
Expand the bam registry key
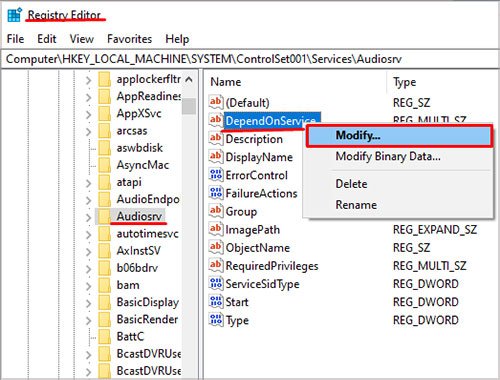[x=88, y=286]
